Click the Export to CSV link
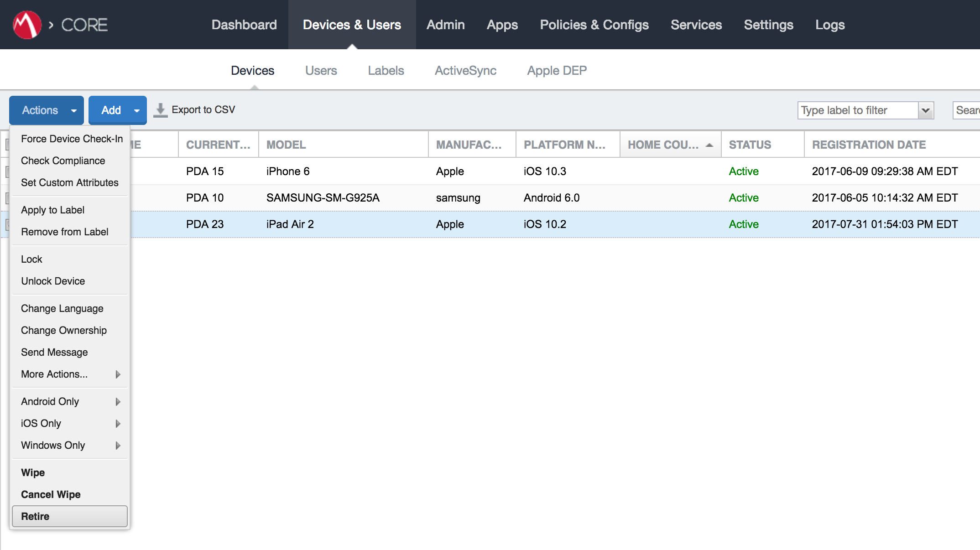This screenshot has height=550, width=980. (x=203, y=110)
